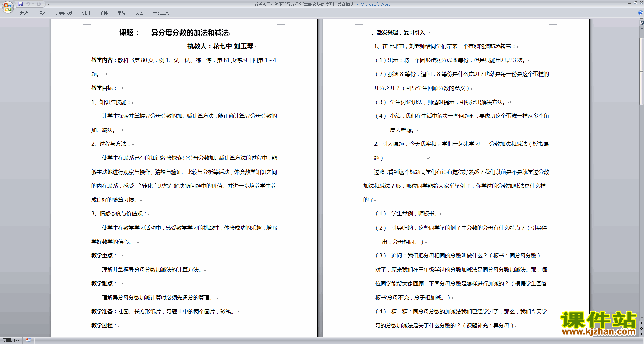Click the bold label 教学内容

click(102, 60)
